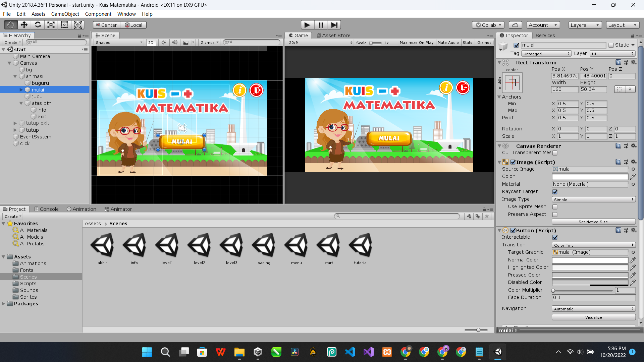Uncheck the Raycast Target checkbox
The height and width of the screenshot is (362, 644).
(x=555, y=192)
